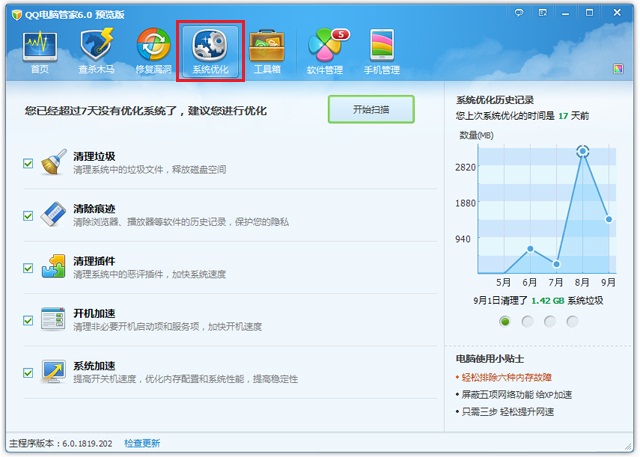Click the 清理插件 title text
Viewport: 640px width, 457px height.
click(94, 261)
